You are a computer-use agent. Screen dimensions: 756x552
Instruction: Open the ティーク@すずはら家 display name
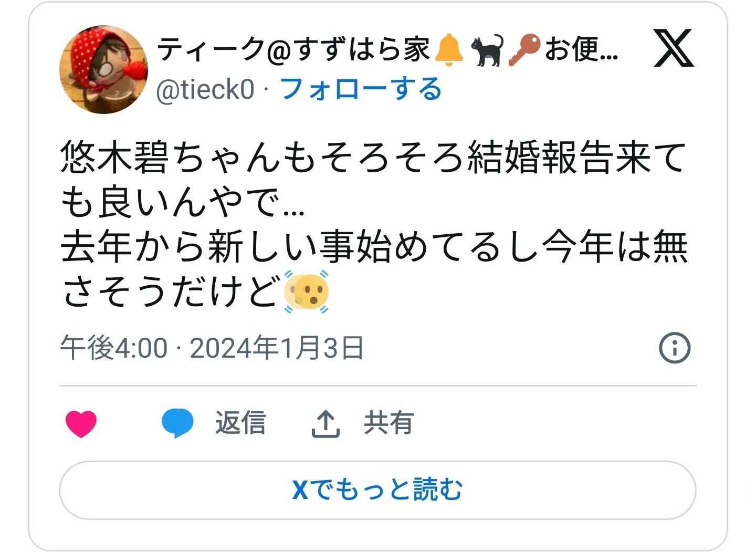(x=293, y=49)
